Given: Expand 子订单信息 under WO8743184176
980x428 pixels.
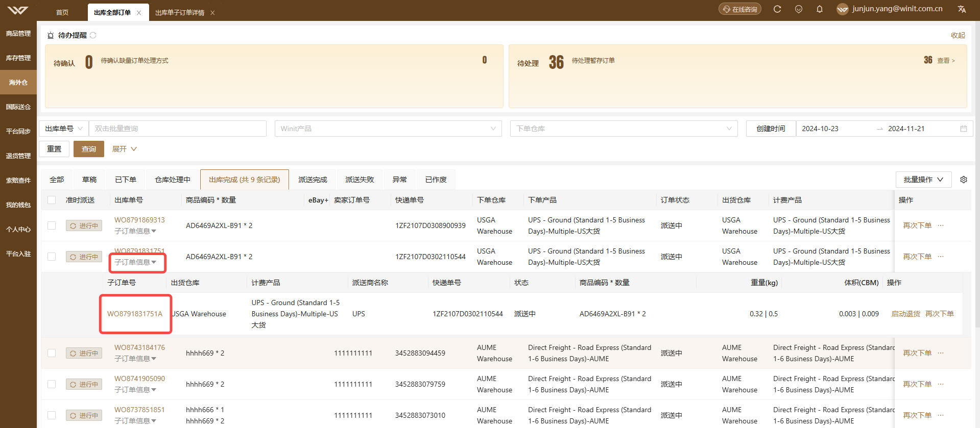Looking at the screenshot, I should pos(135,359).
